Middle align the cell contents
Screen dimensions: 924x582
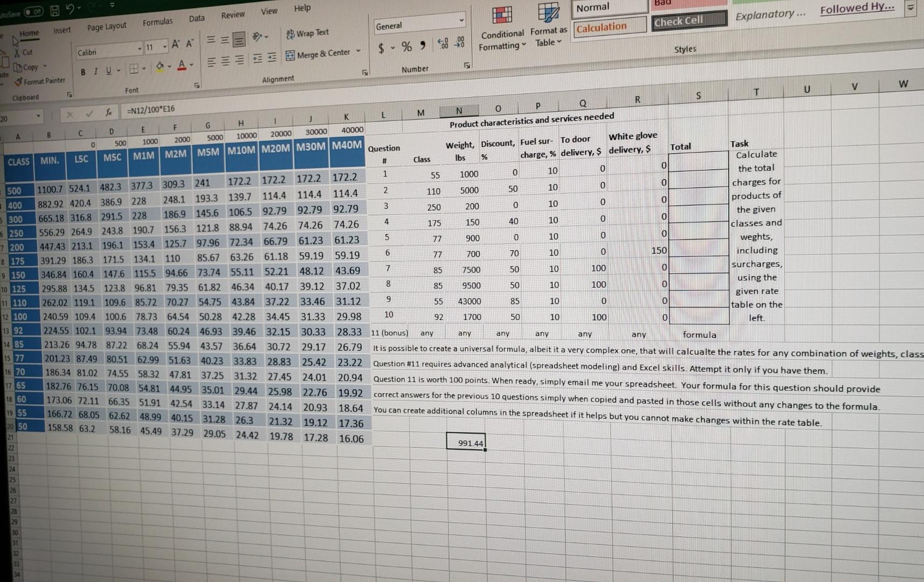pos(225,39)
